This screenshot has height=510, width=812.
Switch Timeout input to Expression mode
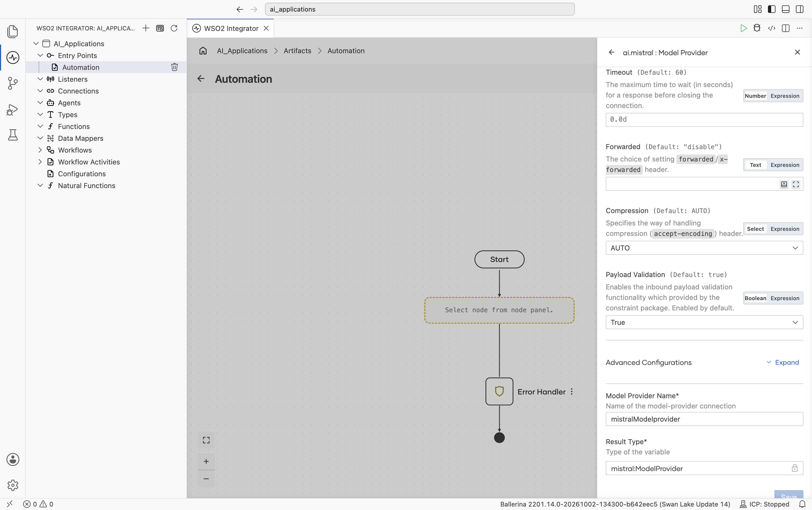pyautogui.click(x=785, y=96)
